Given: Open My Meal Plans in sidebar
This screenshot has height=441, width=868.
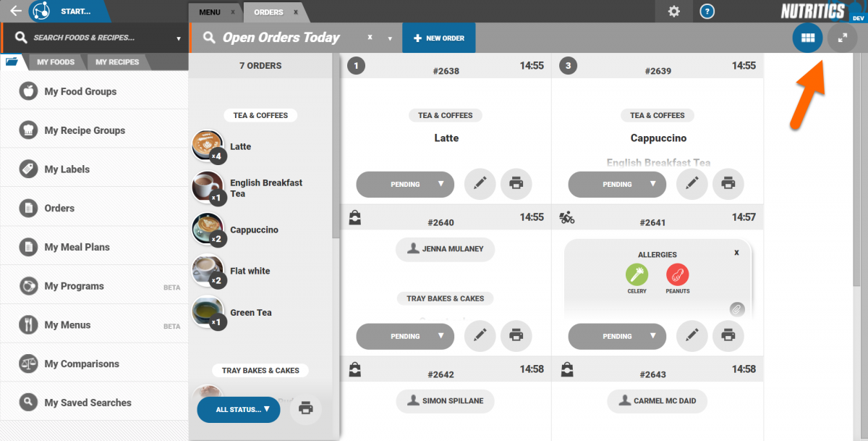Looking at the screenshot, I should [77, 247].
